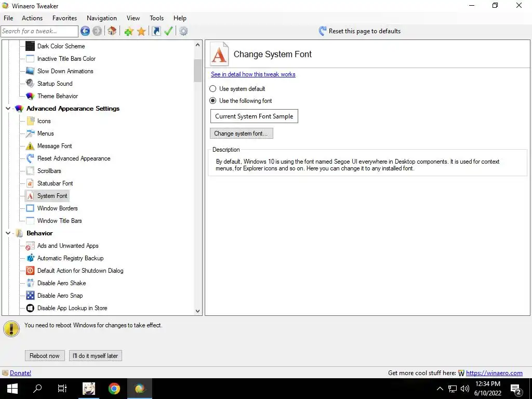Click the Reset Advanced Appearance arrow icon

(x=30, y=158)
